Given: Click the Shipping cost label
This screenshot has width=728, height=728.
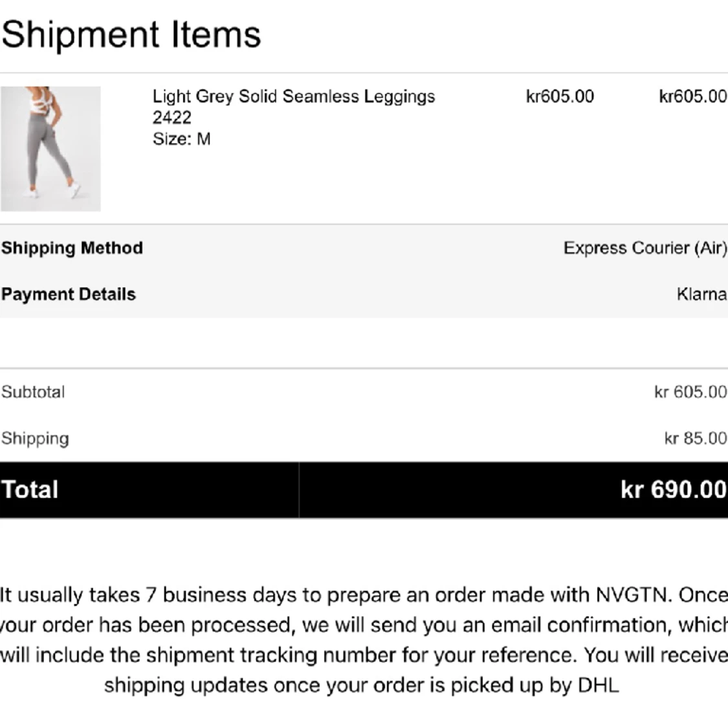Looking at the screenshot, I should pyautogui.click(x=35, y=439).
